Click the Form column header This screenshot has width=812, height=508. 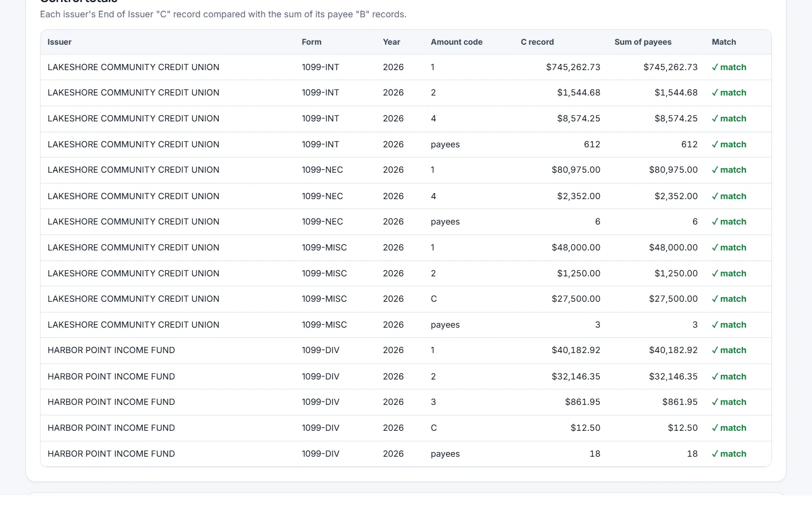coord(312,42)
